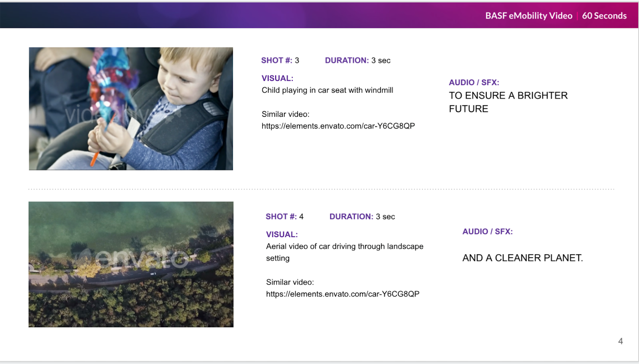
Task: Click the VISUAL heading in shot 4
Action: (x=282, y=235)
